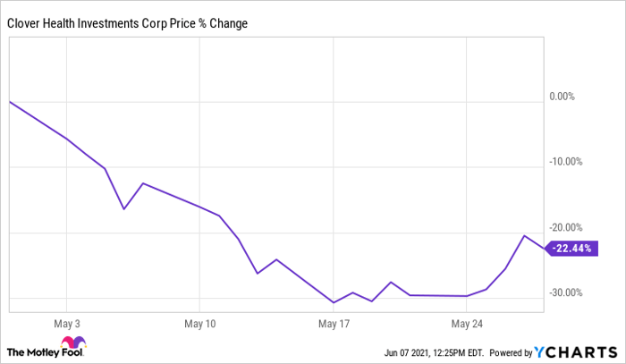Select the May 24 date label

click(x=467, y=322)
